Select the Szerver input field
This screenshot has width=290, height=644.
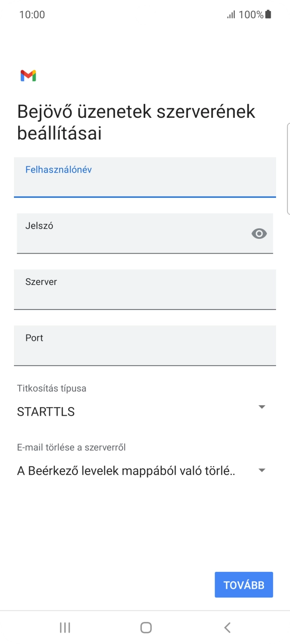click(x=144, y=290)
